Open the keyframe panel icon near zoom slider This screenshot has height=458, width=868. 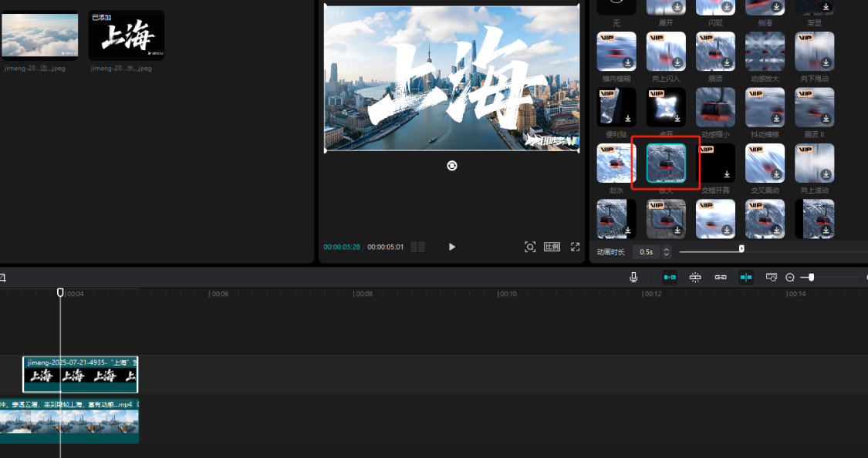[x=772, y=277]
